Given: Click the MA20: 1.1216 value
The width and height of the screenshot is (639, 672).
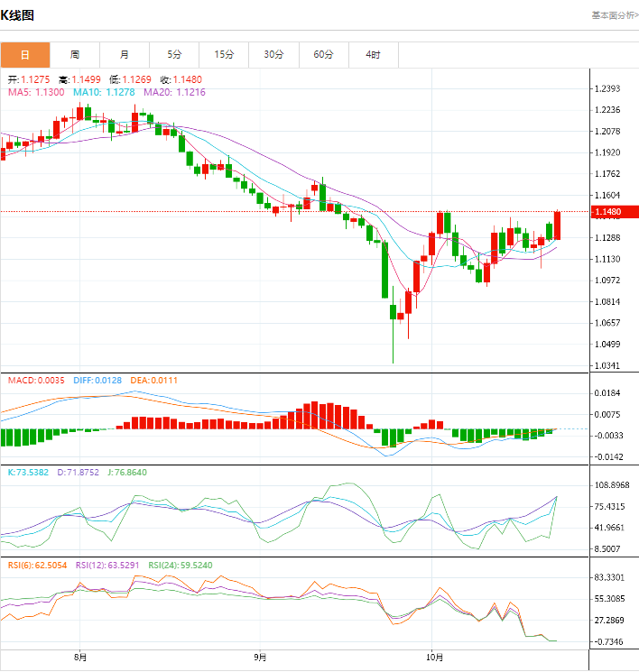Looking at the screenshot, I should point(174,92).
